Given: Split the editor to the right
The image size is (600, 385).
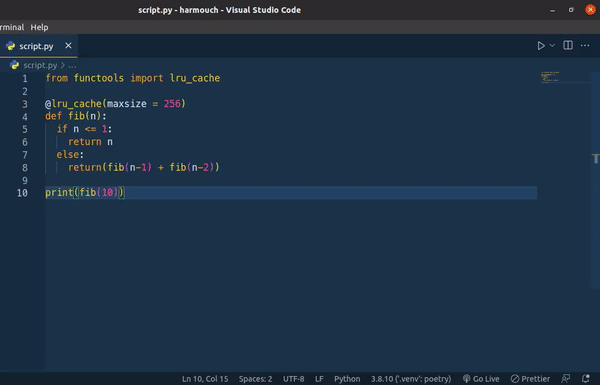Looking at the screenshot, I should coord(568,46).
